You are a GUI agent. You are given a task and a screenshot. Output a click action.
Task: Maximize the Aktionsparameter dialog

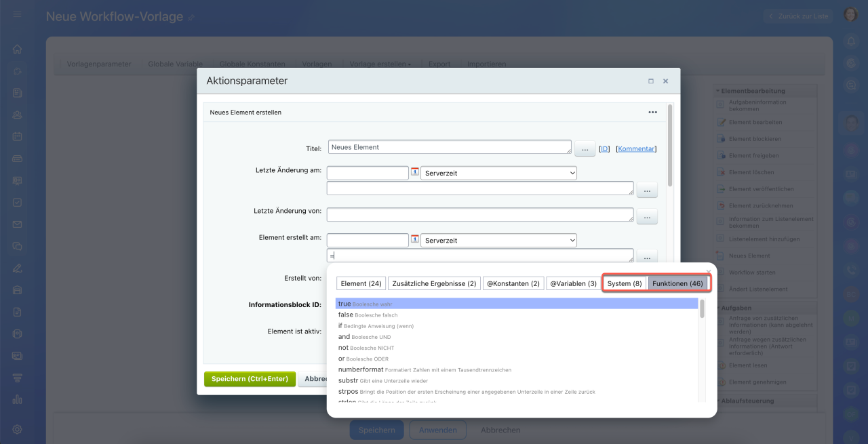pos(651,81)
